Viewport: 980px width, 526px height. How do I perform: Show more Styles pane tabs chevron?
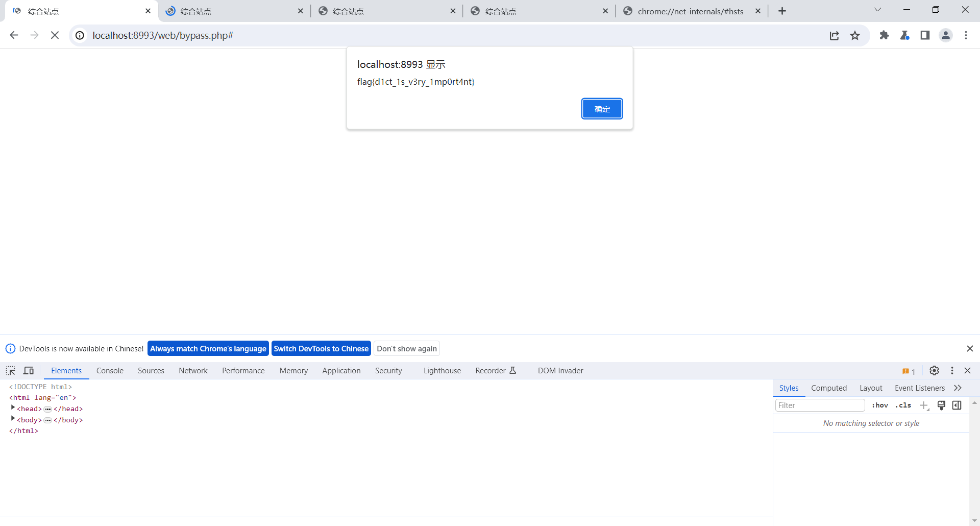pos(958,388)
